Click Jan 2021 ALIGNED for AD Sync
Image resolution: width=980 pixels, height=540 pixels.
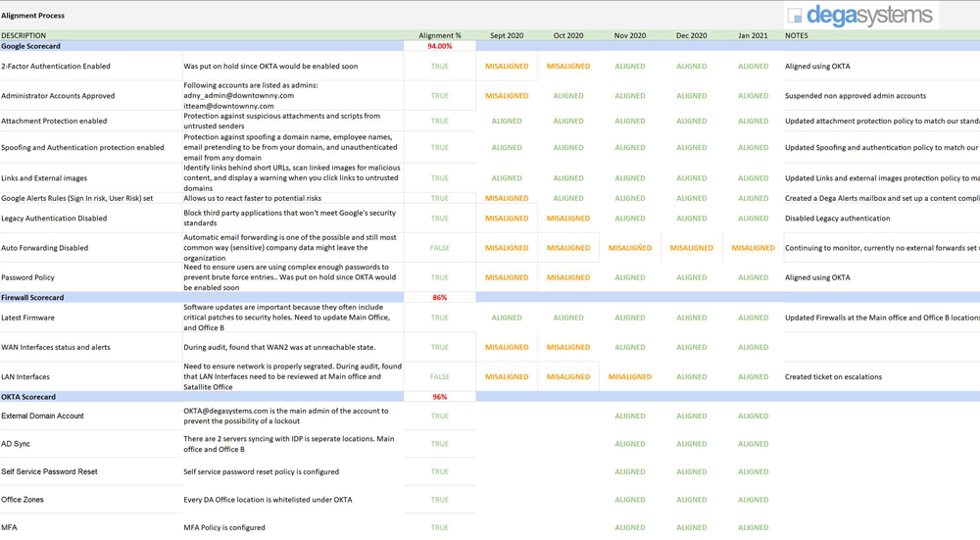tap(753, 444)
